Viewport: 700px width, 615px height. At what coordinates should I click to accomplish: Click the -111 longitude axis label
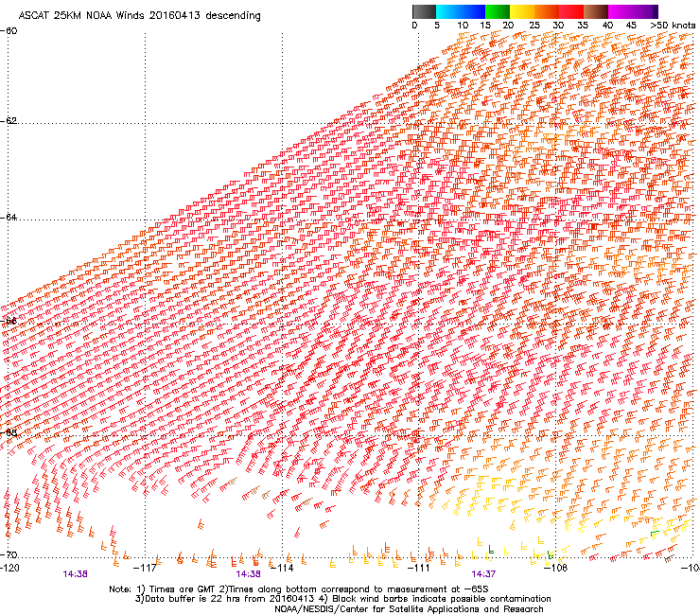click(x=419, y=568)
